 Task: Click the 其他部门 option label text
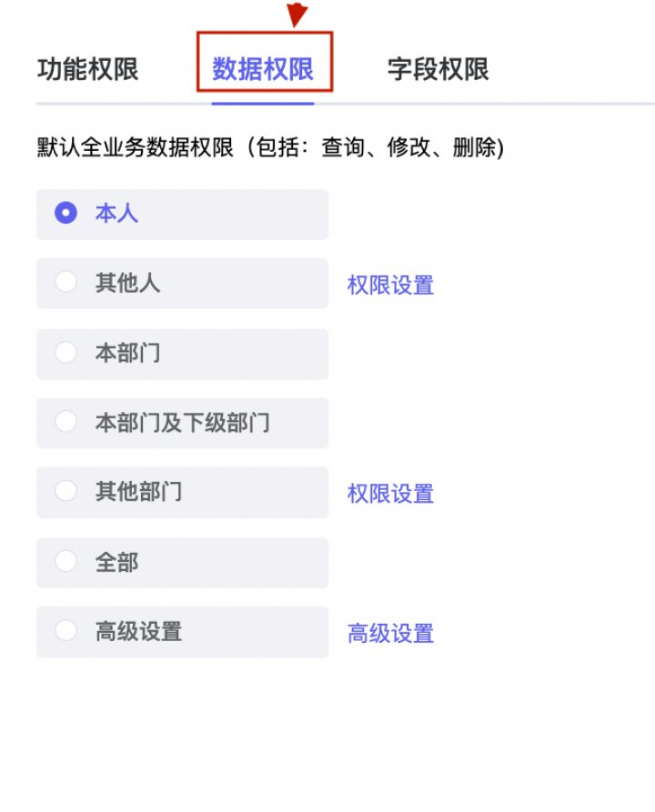(138, 491)
